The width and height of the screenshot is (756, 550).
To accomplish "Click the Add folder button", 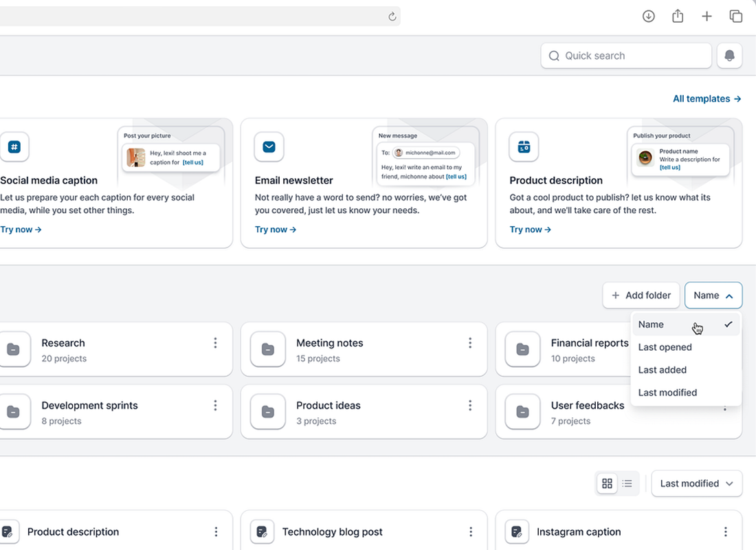I will click(x=641, y=295).
